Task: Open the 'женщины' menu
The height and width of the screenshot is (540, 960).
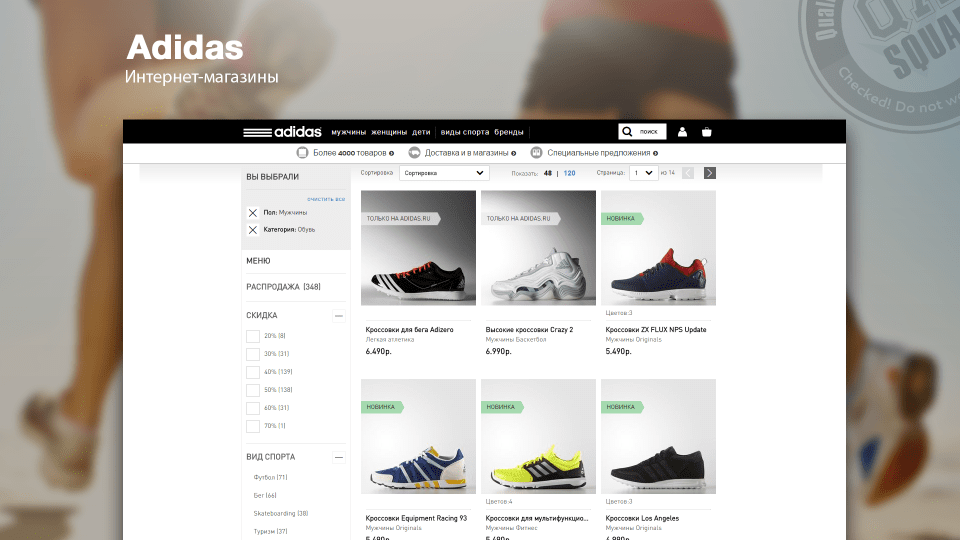Action: point(389,132)
